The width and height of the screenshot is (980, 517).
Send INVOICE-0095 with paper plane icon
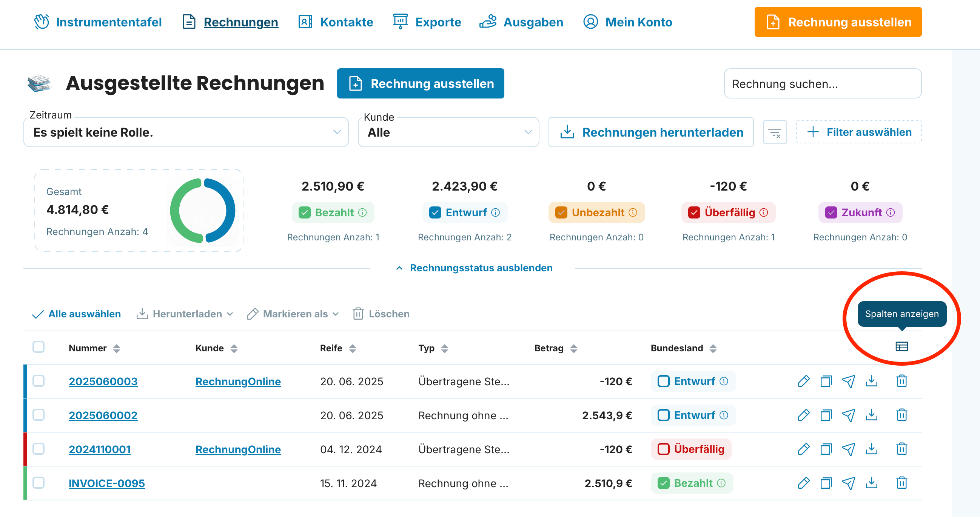pyautogui.click(x=848, y=483)
